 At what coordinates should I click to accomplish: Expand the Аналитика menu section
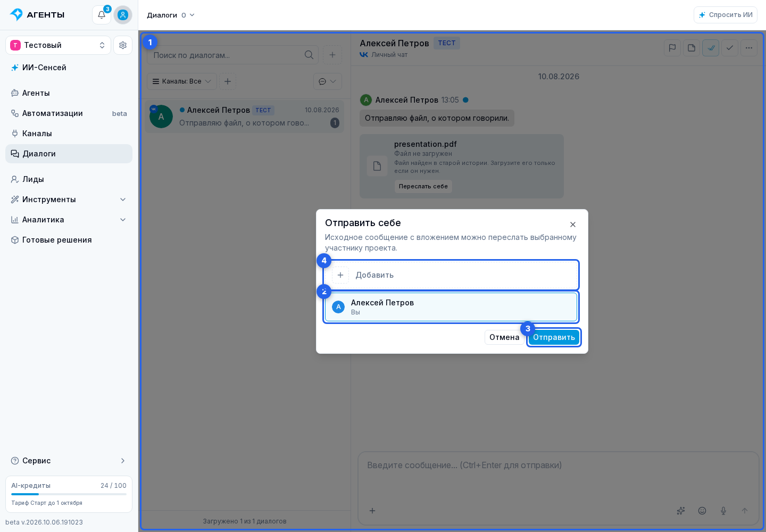tap(69, 220)
